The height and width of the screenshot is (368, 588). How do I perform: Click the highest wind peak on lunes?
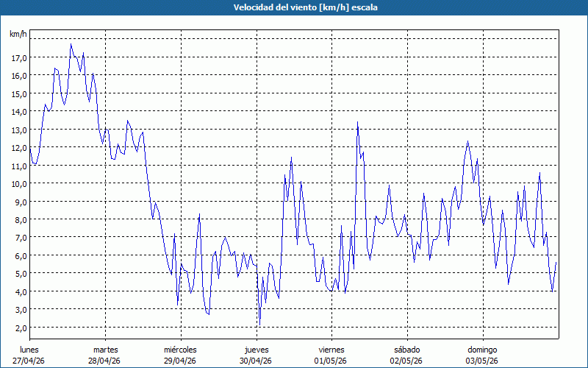coord(71,44)
